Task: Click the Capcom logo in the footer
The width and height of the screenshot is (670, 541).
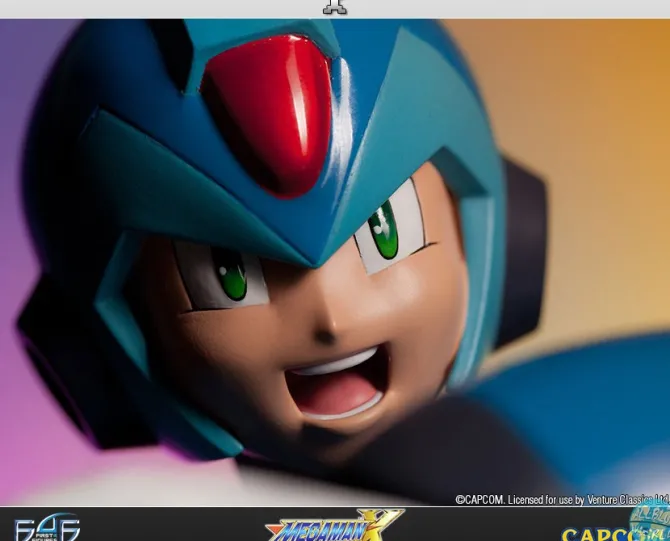Action: pyautogui.click(x=615, y=534)
